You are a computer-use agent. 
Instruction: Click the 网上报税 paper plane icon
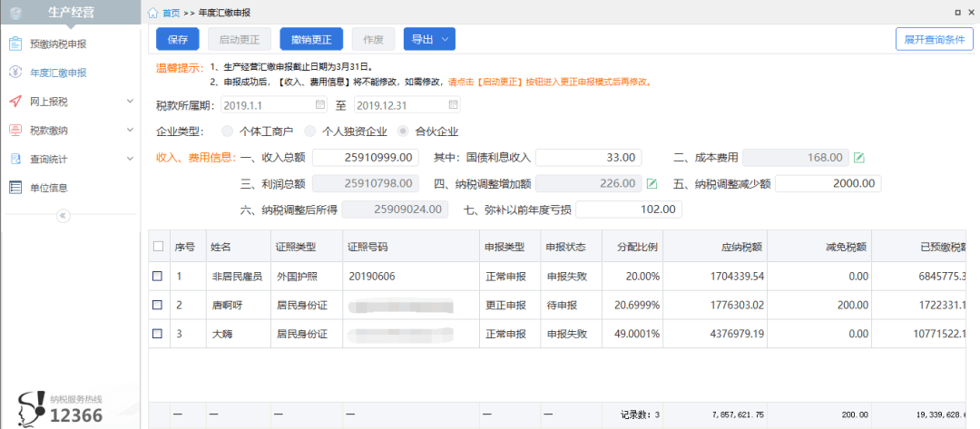[15, 102]
